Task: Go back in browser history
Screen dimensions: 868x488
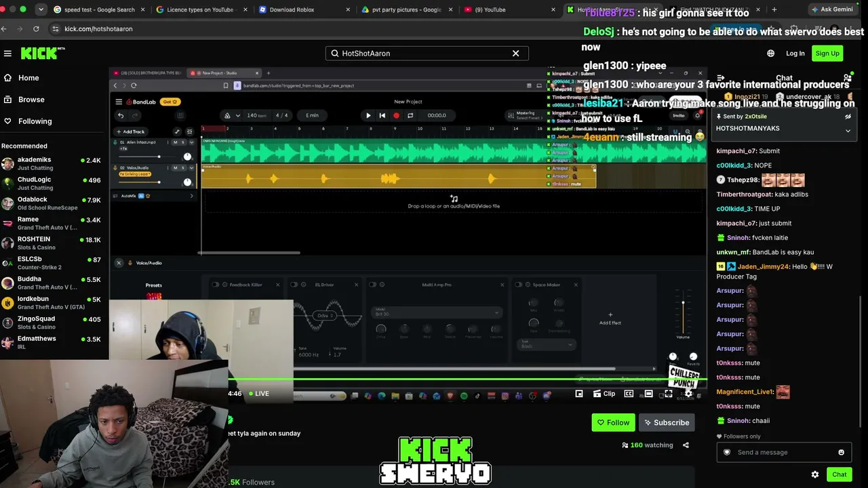Action: click(x=5, y=29)
